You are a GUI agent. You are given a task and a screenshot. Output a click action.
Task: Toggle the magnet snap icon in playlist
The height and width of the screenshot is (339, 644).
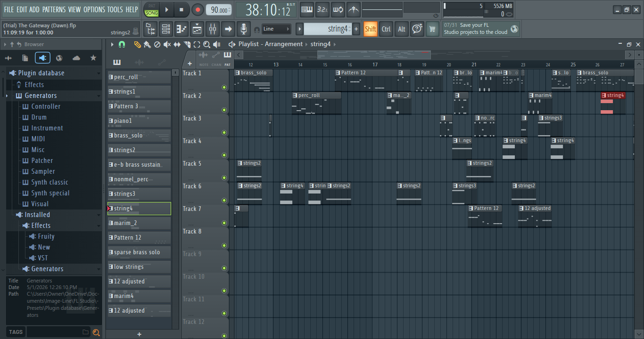click(x=122, y=44)
